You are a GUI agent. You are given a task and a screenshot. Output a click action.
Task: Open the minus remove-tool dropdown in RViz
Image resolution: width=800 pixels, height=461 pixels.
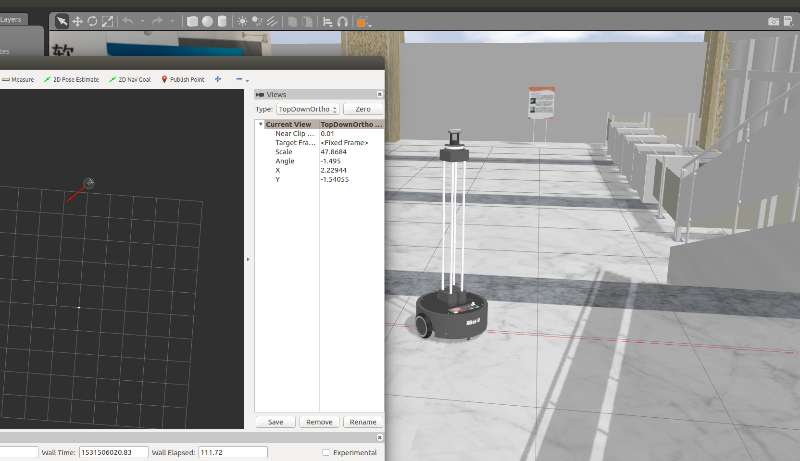click(x=242, y=80)
